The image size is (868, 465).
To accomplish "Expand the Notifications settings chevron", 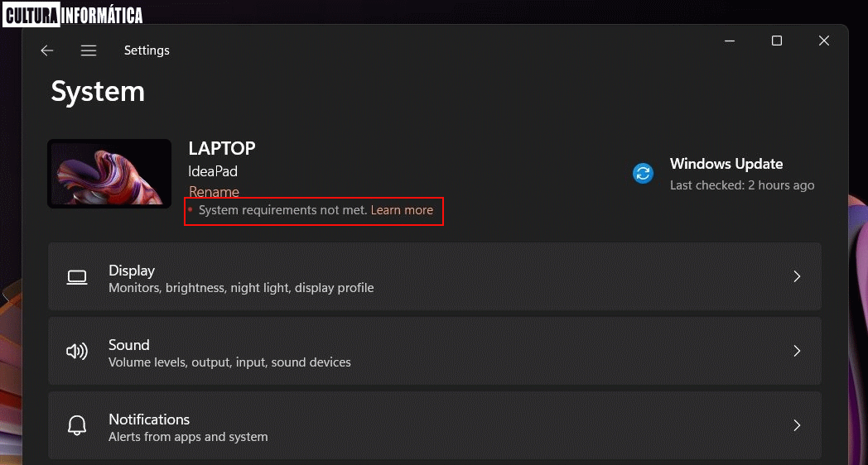I will 797,425.
